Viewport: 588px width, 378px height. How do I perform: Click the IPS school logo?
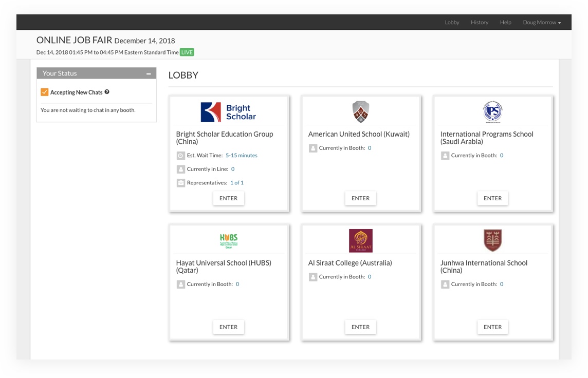(x=492, y=111)
